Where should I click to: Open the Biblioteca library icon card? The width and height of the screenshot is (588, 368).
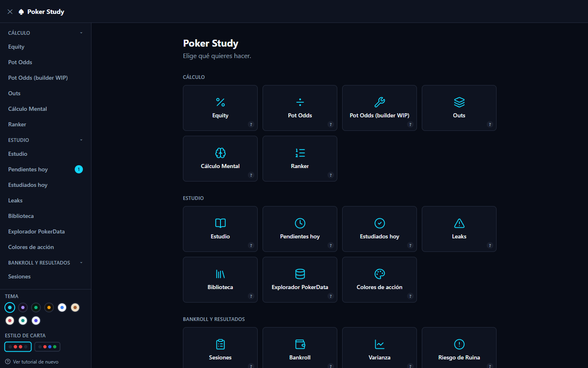tap(220, 280)
